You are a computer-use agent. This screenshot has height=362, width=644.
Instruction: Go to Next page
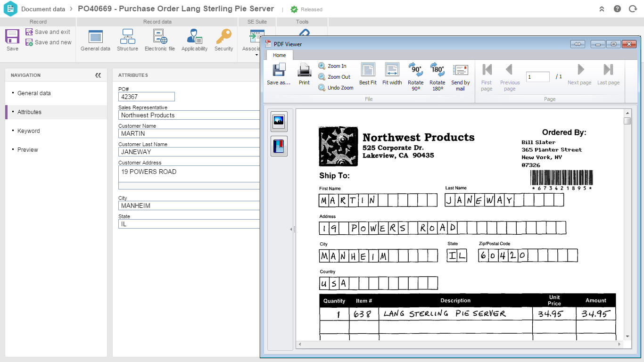579,74
